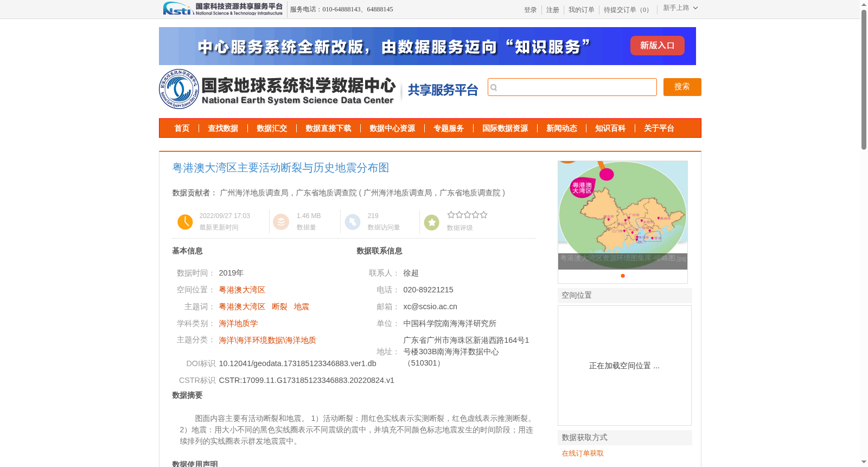Click the 在线订单获取 link
Image resolution: width=868 pixels, height=467 pixels.
pyautogui.click(x=583, y=453)
